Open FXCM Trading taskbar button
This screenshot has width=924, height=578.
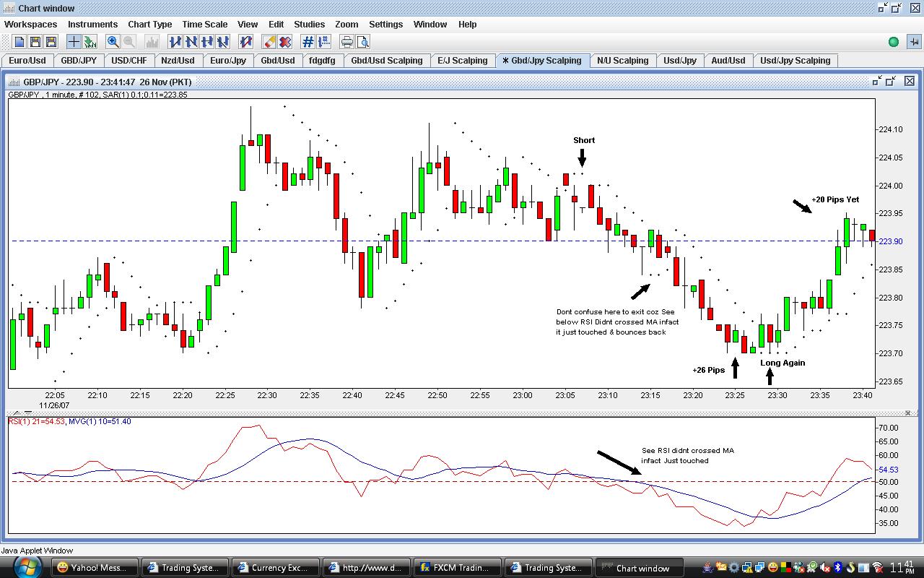tap(459, 568)
